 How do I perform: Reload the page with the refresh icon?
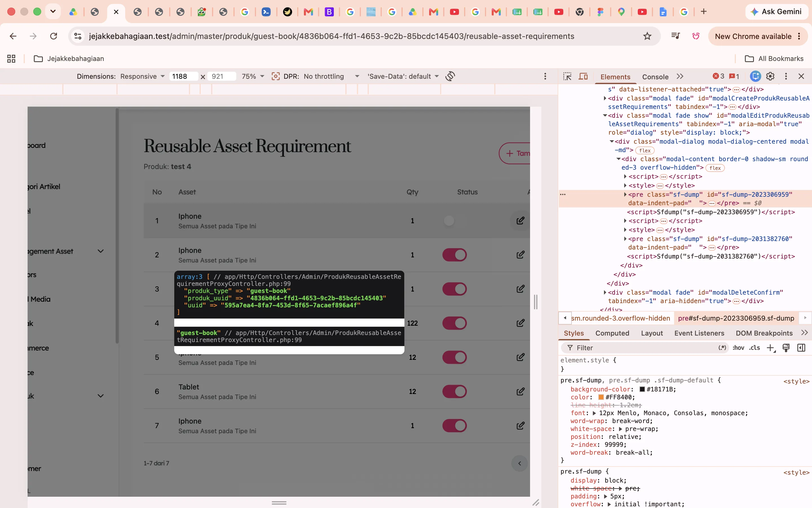click(x=54, y=36)
